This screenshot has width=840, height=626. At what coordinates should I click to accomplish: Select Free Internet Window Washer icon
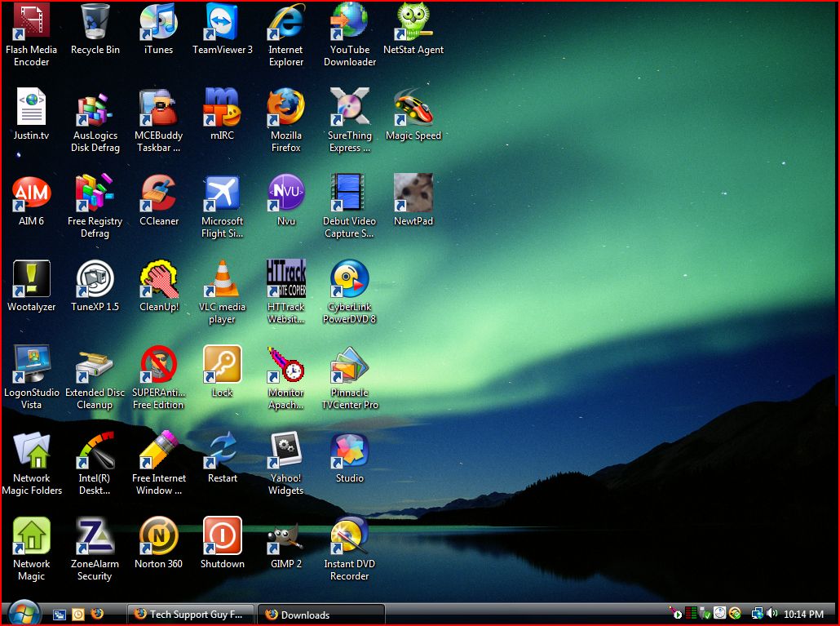(x=158, y=450)
